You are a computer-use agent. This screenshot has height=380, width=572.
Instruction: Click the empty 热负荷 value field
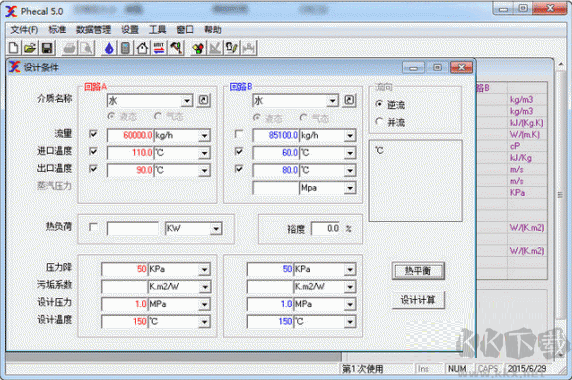(x=133, y=229)
